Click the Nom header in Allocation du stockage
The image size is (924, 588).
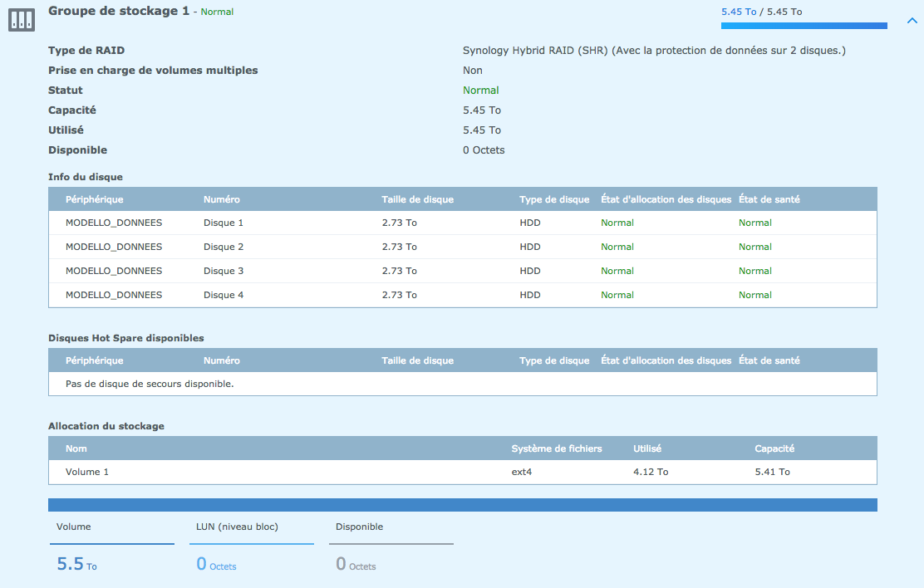(x=76, y=448)
